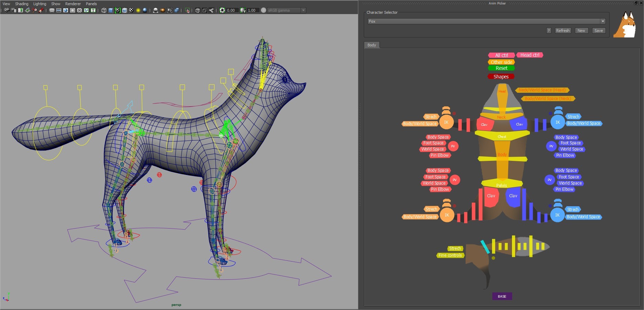Click the fox character thumbnail image
This screenshot has width=644, height=310.
click(x=625, y=24)
